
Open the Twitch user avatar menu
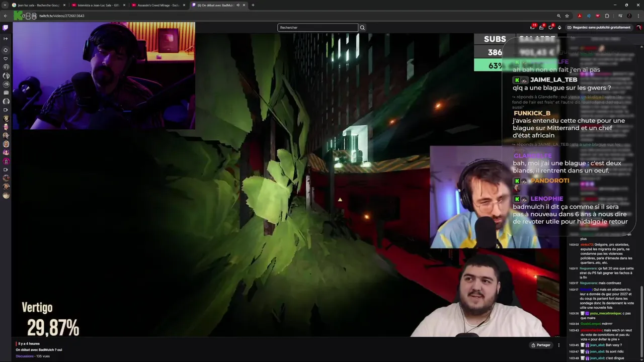pos(638,28)
